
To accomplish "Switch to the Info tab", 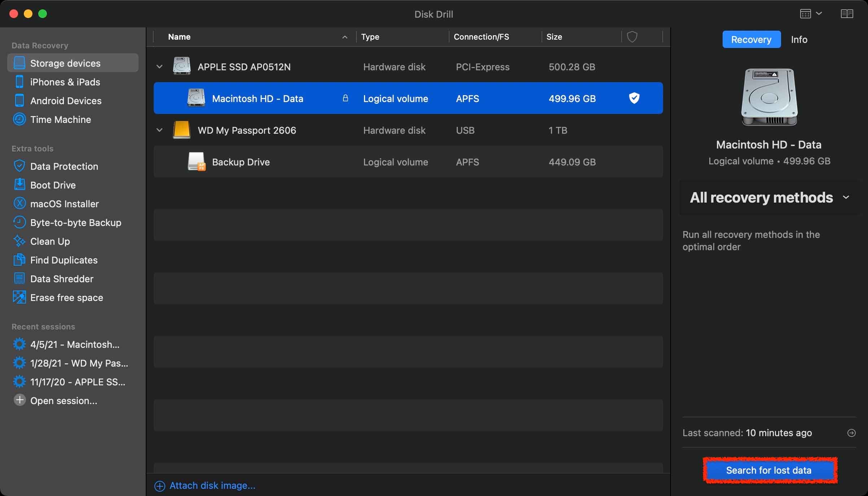I will click(x=799, y=39).
